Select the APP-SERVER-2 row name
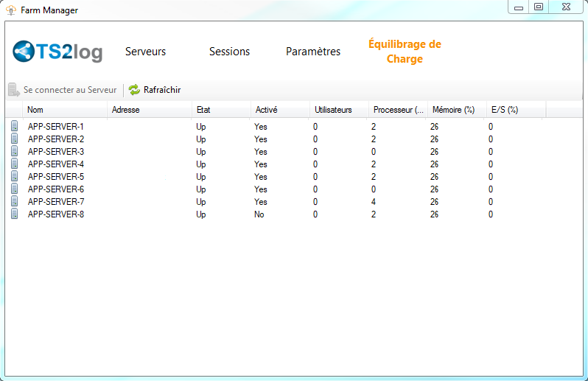 point(56,139)
